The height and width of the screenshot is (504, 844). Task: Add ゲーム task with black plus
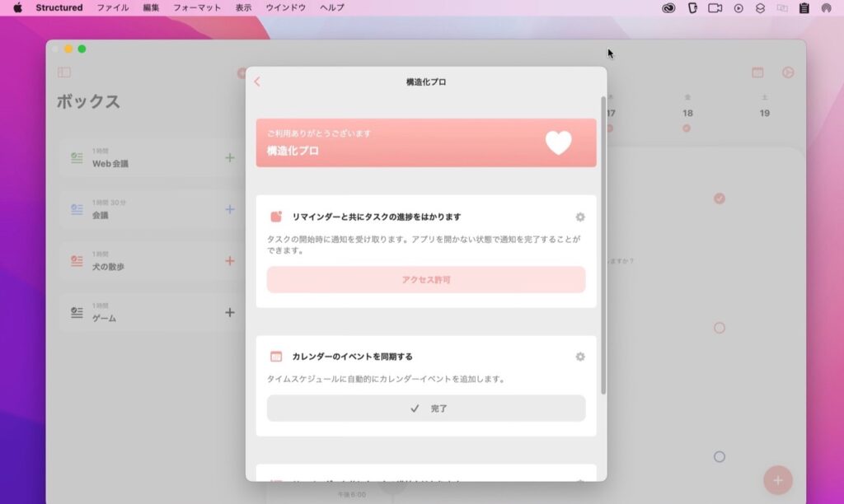(230, 312)
